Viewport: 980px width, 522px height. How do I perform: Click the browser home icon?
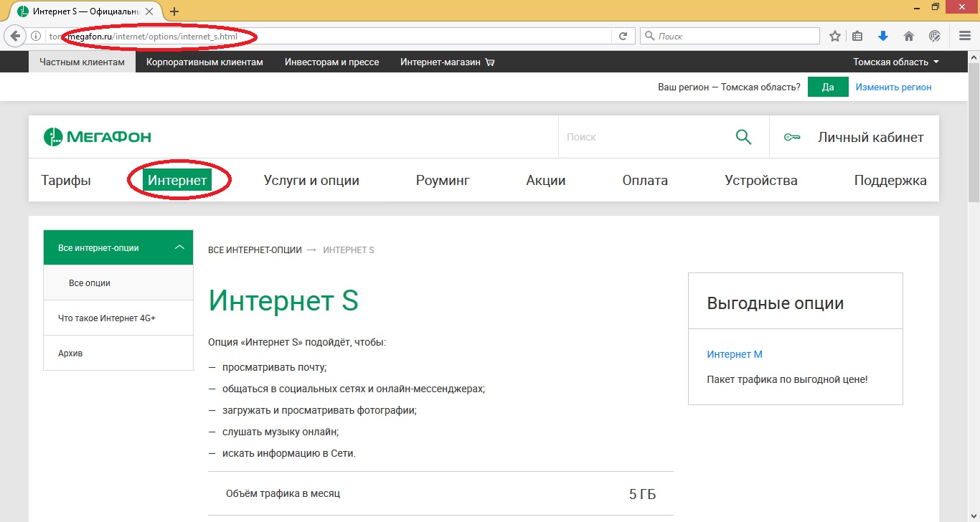tap(908, 34)
